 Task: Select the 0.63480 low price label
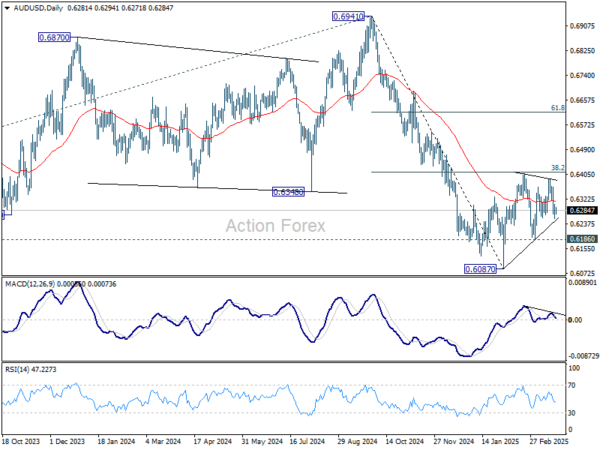click(x=289, y=192)
